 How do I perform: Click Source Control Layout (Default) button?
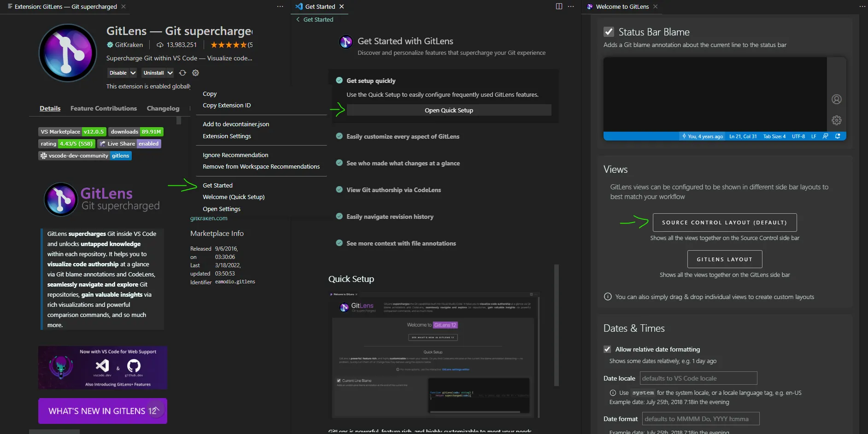(725, 223)
